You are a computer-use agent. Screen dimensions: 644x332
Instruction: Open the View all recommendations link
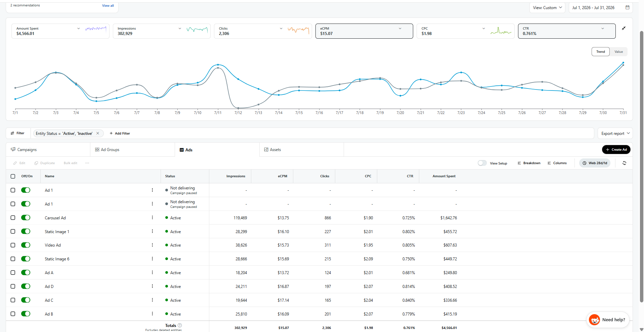[108, 6]
